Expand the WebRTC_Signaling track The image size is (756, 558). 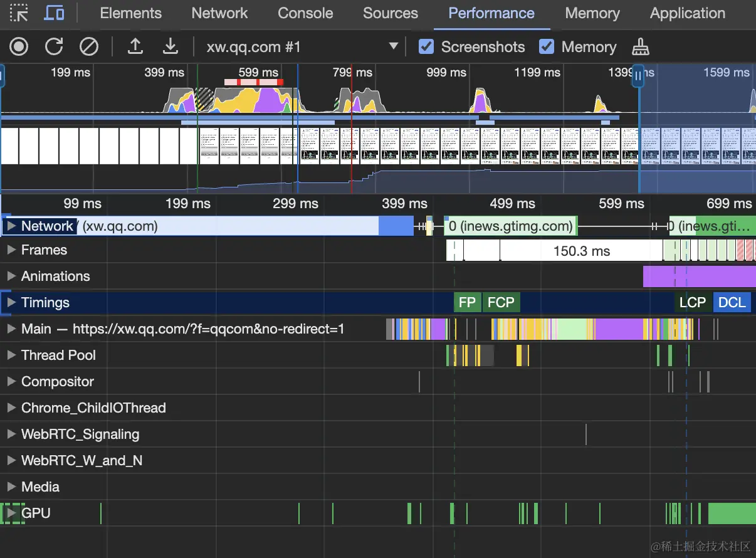[x=11, y=434]
